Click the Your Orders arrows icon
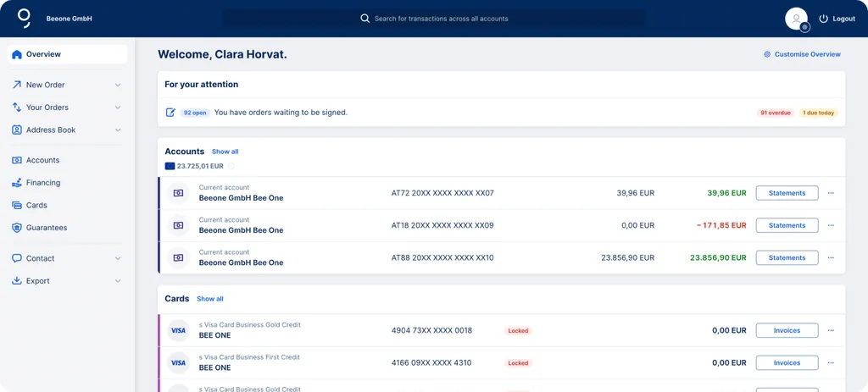Viewport: 868px width, 392px height. click(x=17, y=108)
